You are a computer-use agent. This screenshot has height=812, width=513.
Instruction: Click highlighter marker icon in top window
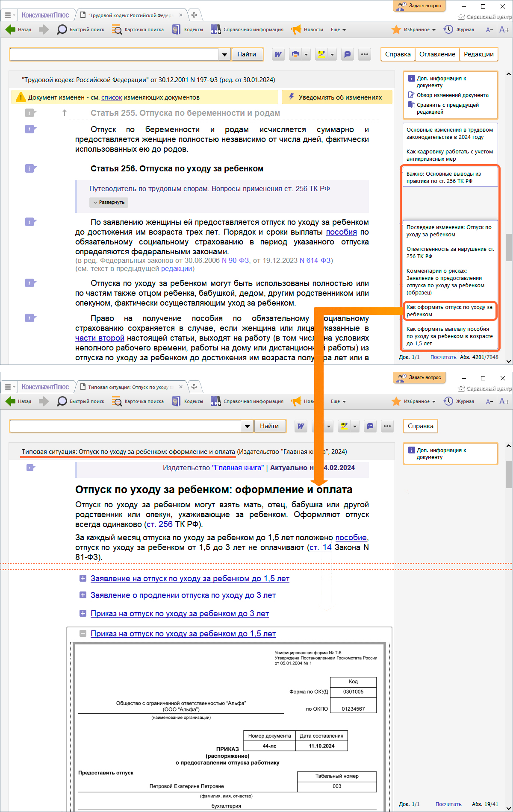coord(321,54)
